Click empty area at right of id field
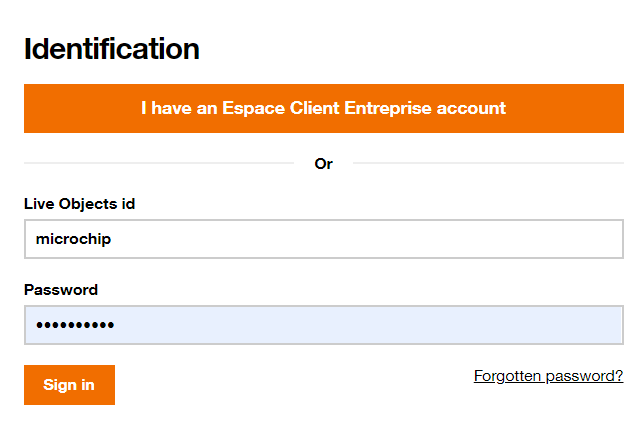642x428 pixels. point(500,239)
